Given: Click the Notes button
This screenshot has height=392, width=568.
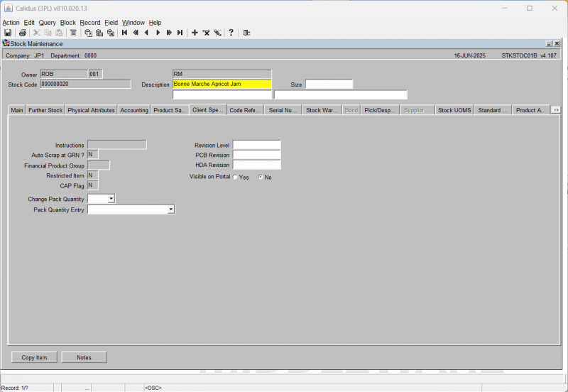Looking at the screenshot, I should point(84,357).
